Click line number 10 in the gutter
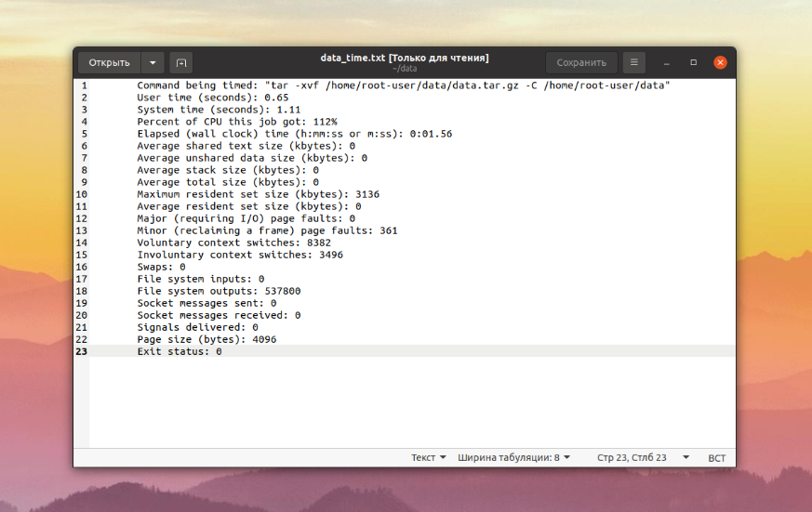Image resolution: width=812 pixels, height=512 pixels. pyautogui.click(x=81, y=194)
